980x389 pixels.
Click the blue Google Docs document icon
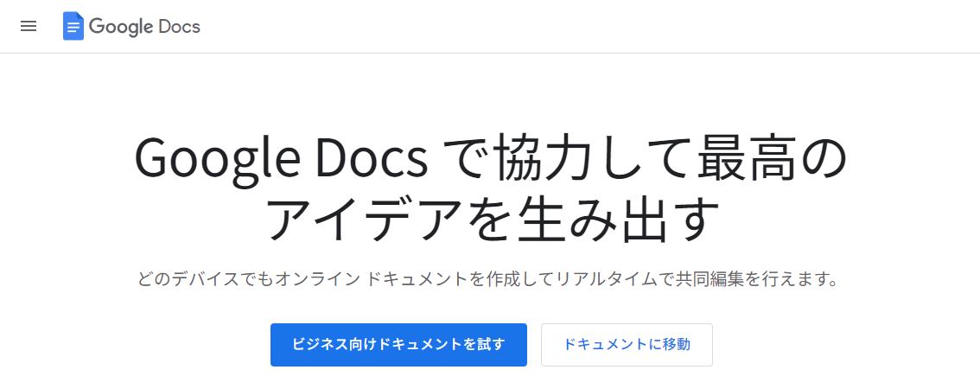point(73,26)
